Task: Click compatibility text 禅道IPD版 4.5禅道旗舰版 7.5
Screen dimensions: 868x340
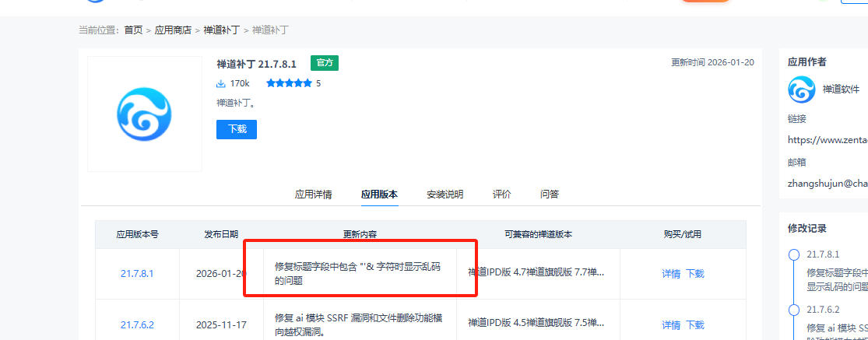Action: coord(536,324)
